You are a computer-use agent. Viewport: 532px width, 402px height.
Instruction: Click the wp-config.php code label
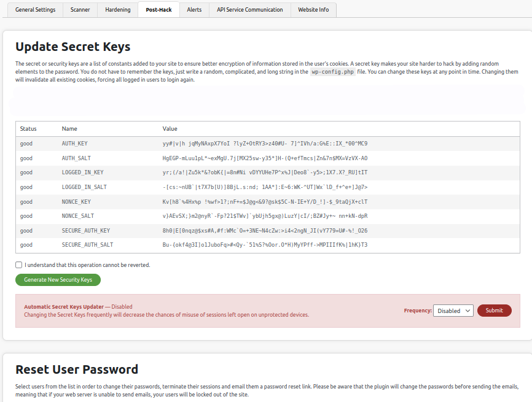tap(332, 72)
